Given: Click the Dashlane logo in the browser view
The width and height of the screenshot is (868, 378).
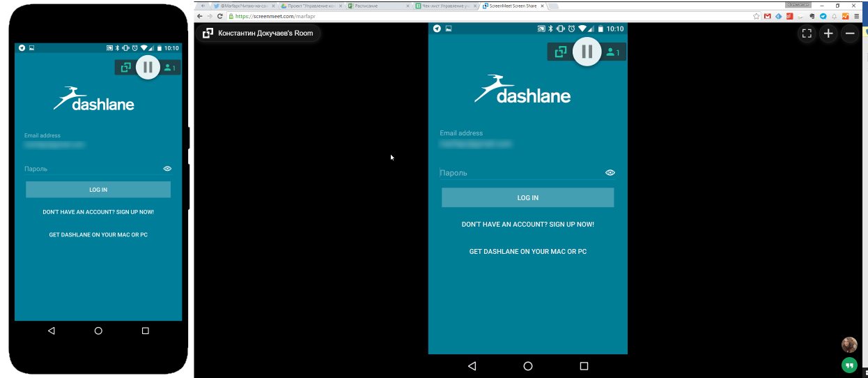Looking at the screenshot, I should click(x=522, y=89).
